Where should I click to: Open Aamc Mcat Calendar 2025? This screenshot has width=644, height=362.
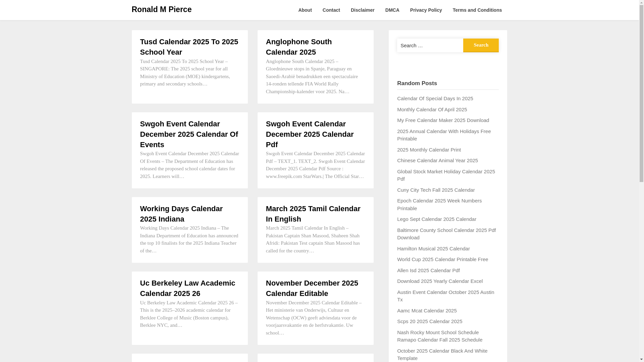tap(427, 311)
